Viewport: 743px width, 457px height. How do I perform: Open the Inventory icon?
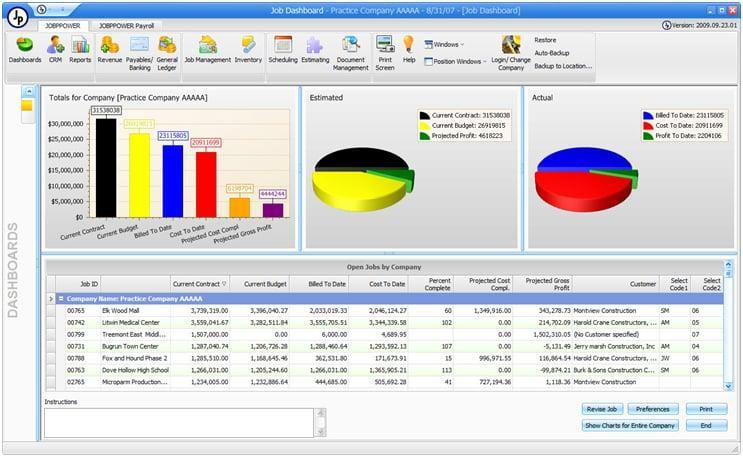248,49
